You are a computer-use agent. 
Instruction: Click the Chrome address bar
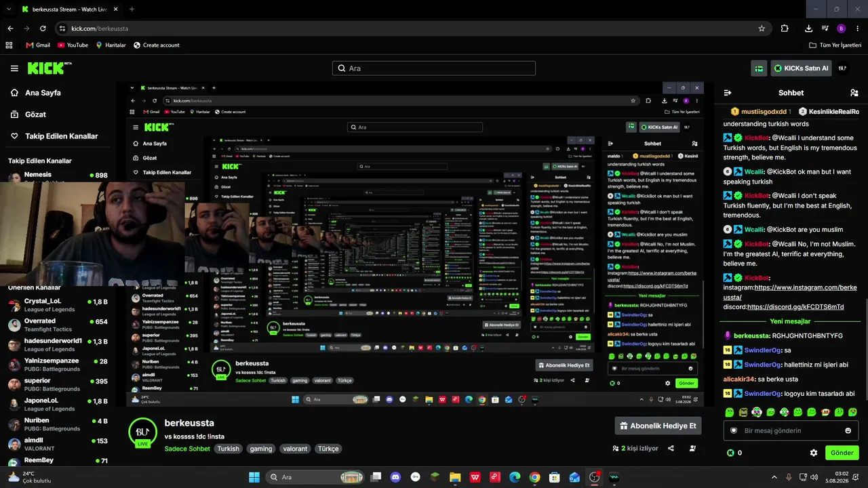point(413,28)
